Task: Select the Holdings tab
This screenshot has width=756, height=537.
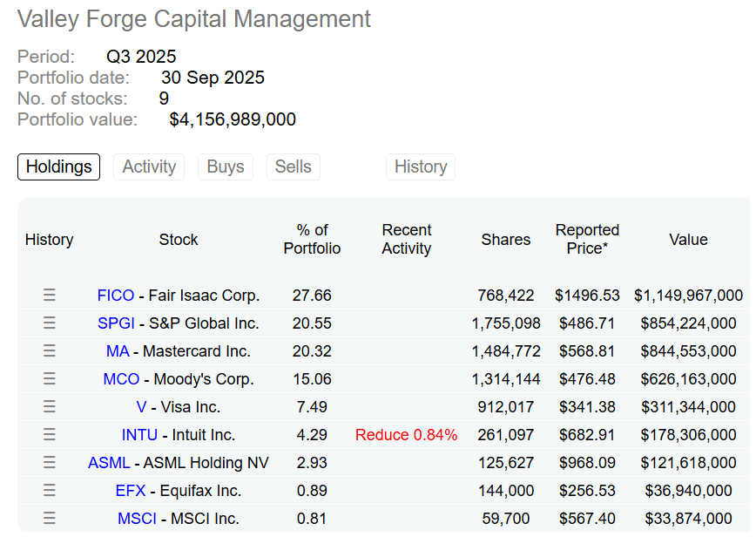Action: click(58, 167)
